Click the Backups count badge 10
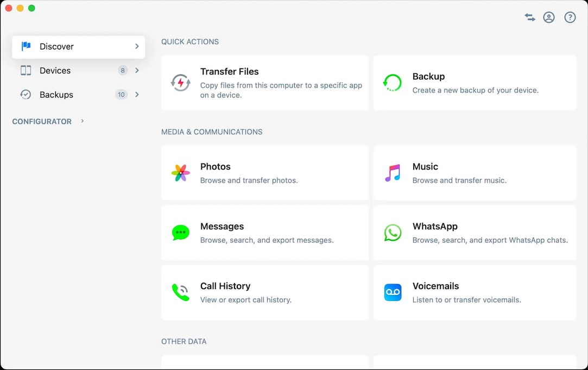 (121, 95)
